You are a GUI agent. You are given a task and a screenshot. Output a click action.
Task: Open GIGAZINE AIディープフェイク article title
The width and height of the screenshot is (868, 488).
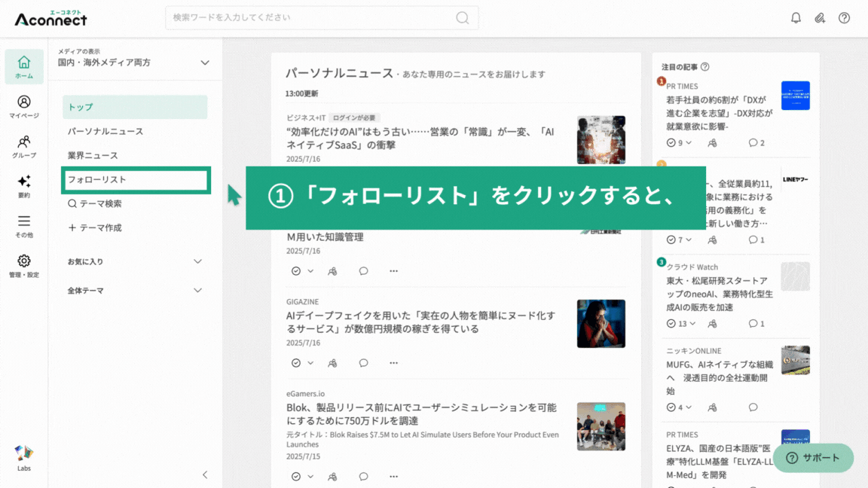[x=420, y=322]
